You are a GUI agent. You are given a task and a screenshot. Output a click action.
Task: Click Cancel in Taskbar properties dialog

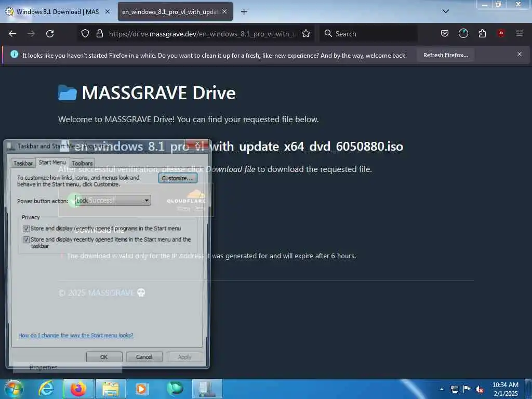pyautogui.click(x=144, y=357)
